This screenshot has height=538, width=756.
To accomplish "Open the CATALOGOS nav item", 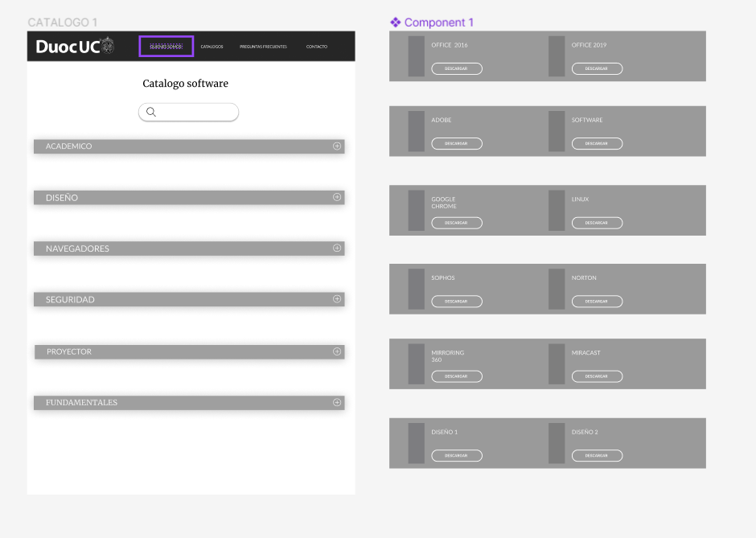I will click(x=212, y=47).
